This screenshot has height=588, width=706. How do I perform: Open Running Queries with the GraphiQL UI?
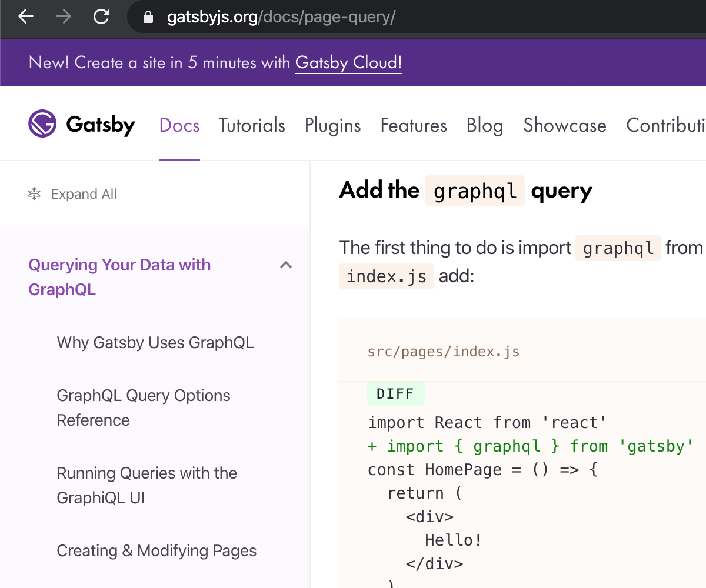tap(147, 485)
